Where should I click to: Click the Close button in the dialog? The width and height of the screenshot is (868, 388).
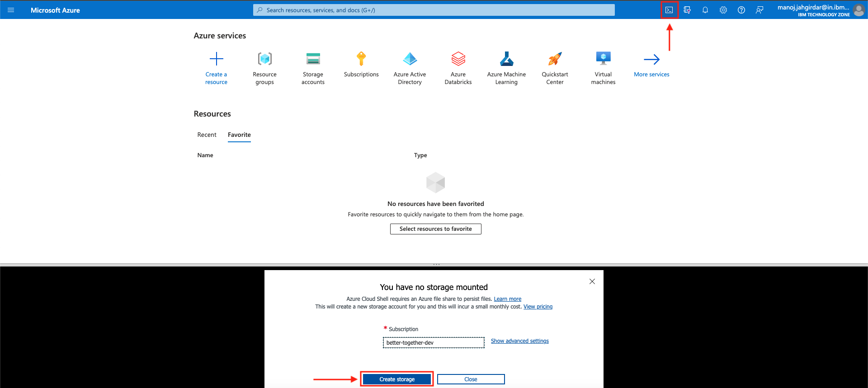coord(471,379)
